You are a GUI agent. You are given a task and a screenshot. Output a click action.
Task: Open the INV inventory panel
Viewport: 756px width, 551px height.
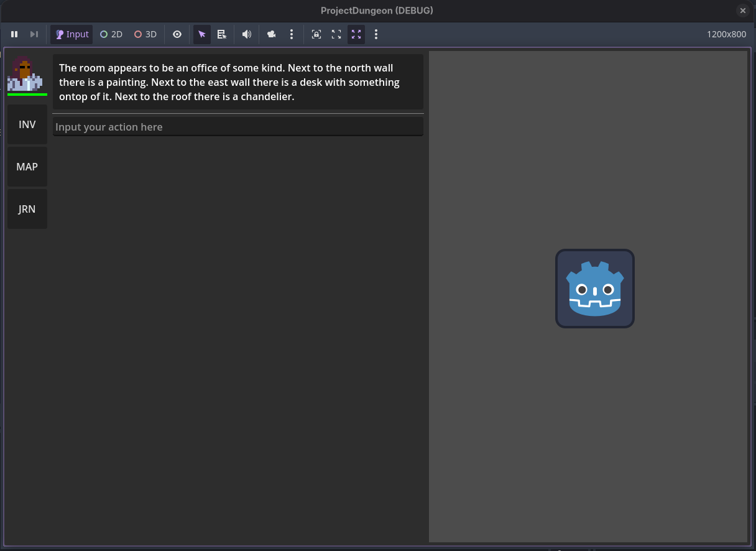(x=27, y=124)
